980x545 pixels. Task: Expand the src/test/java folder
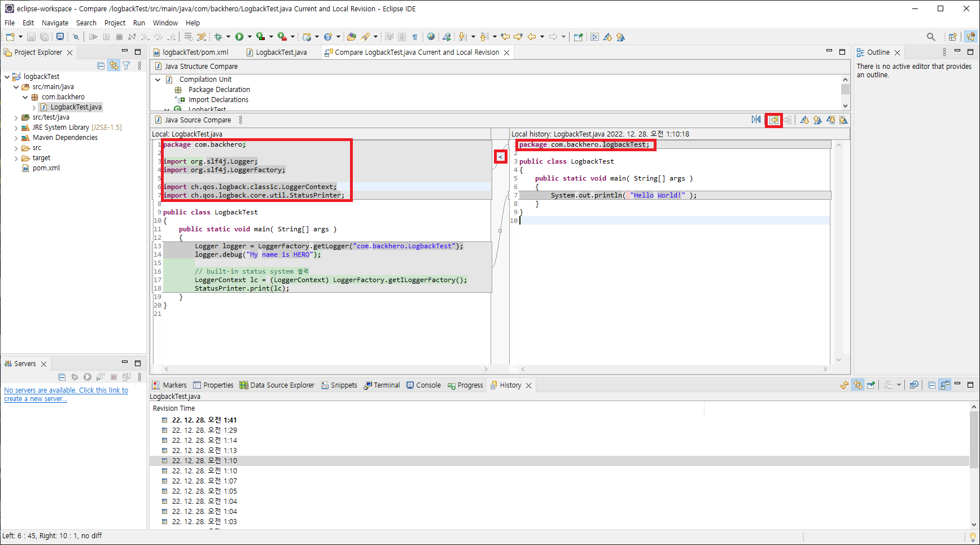coord(16,117)
